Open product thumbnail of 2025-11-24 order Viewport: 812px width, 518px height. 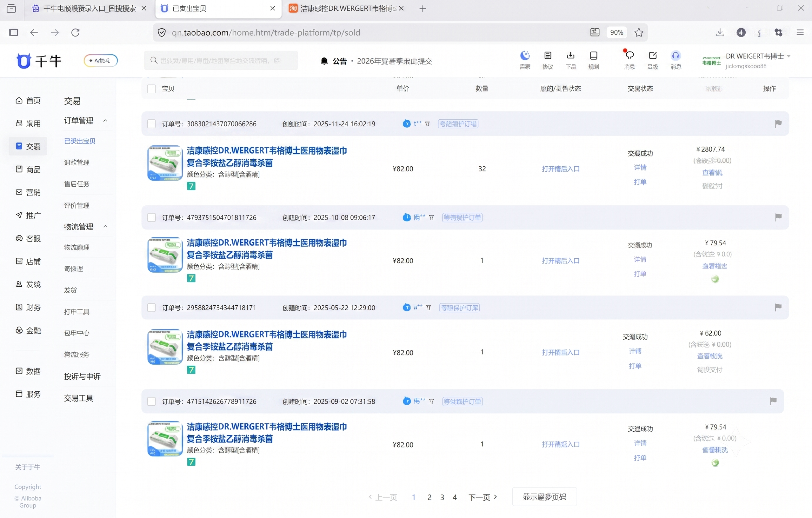tap(165, 163)
